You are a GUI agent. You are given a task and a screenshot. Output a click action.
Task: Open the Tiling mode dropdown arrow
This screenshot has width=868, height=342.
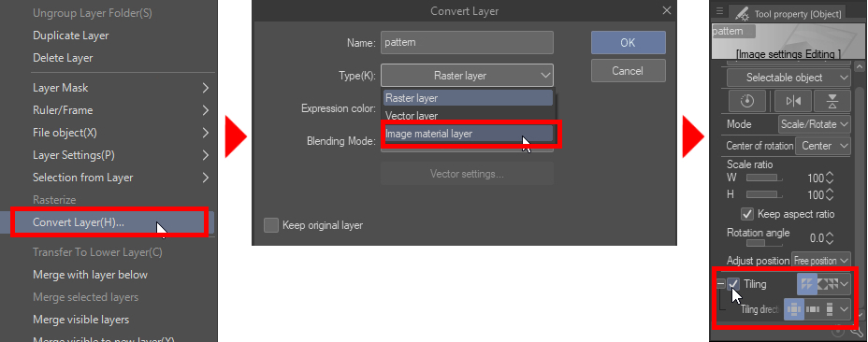(x=845, y=284)
